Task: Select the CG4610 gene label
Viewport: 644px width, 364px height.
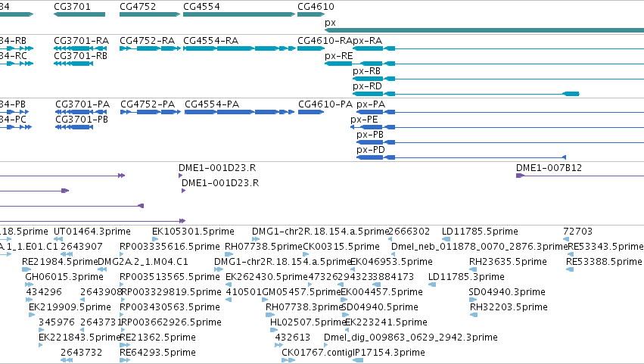Action: pyautogui.click(x=316, y=7)
